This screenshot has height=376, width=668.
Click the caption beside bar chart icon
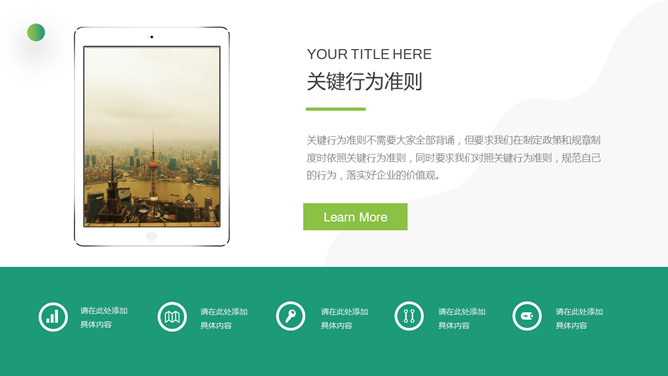point(104,318)
